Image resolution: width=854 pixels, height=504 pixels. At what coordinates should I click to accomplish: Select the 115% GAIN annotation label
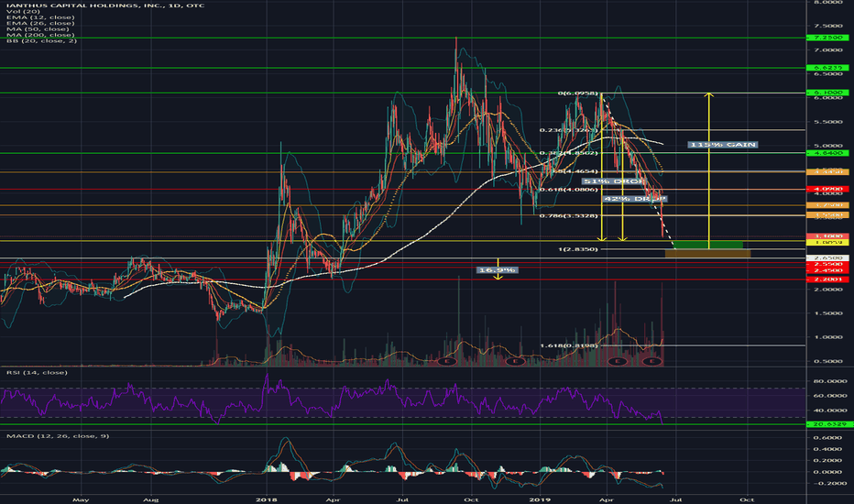(722, 145)
